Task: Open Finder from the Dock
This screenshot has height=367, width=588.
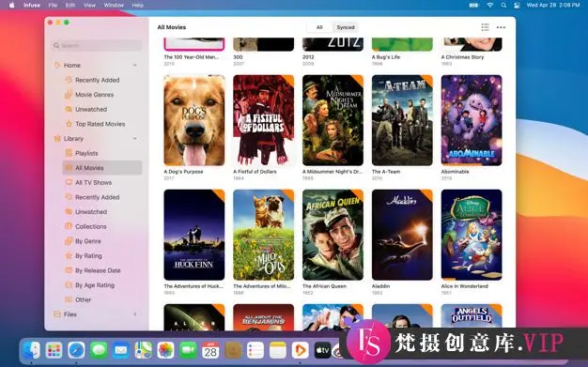Action: [x=31, y=350]
